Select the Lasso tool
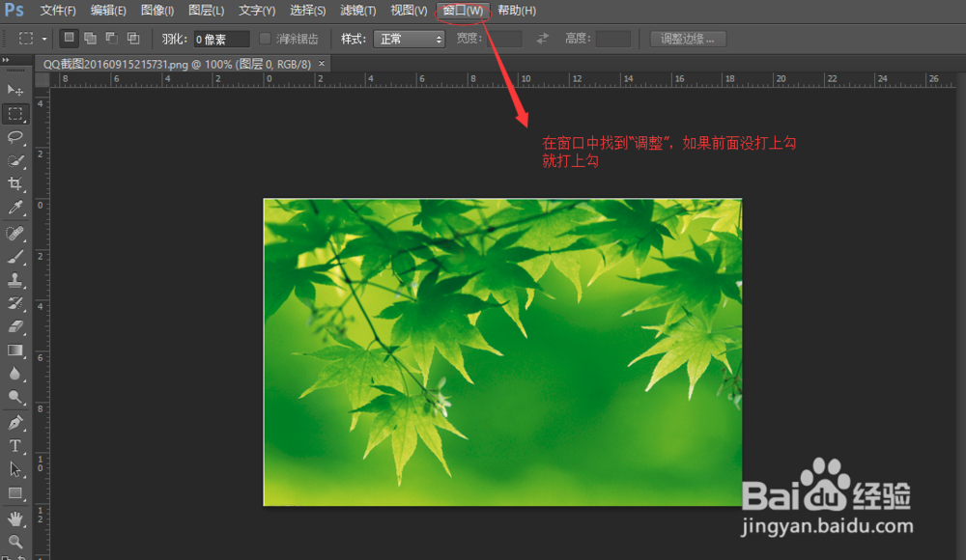The width and height of the screenshot is (966, 560). (x=14, y=137)
